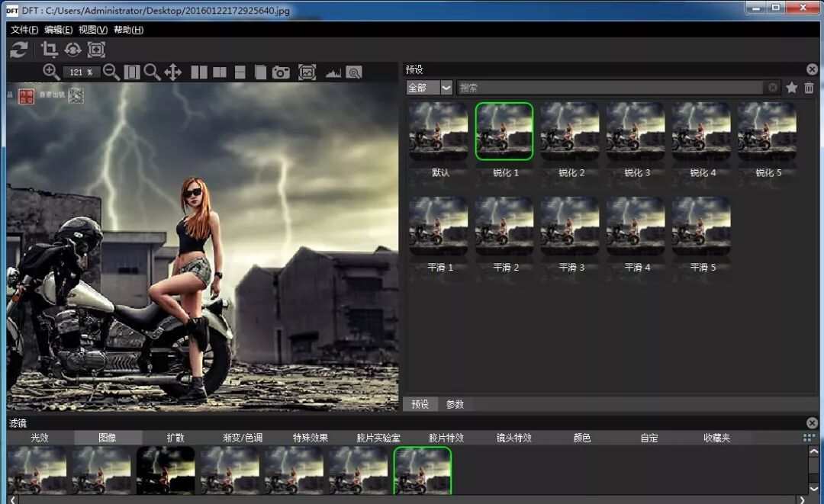Toggle filter grid view icon
The image size is (824, 504).
(x=809, y=438)
